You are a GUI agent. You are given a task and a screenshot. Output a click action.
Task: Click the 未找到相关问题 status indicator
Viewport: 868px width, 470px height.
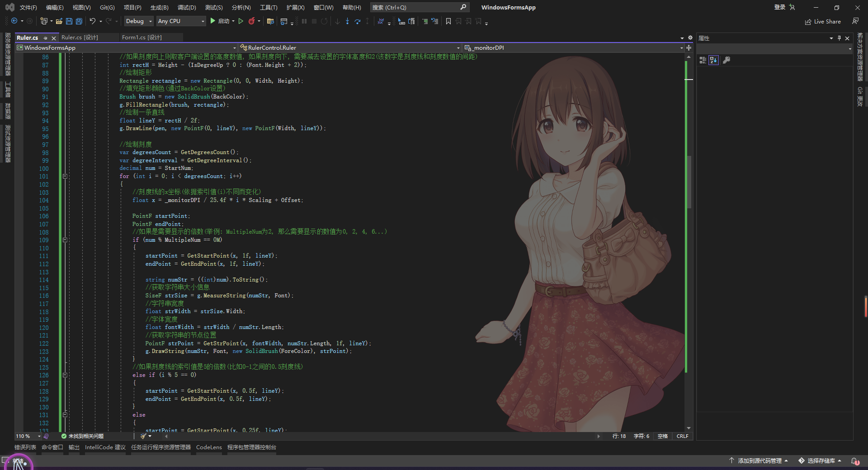83,436
